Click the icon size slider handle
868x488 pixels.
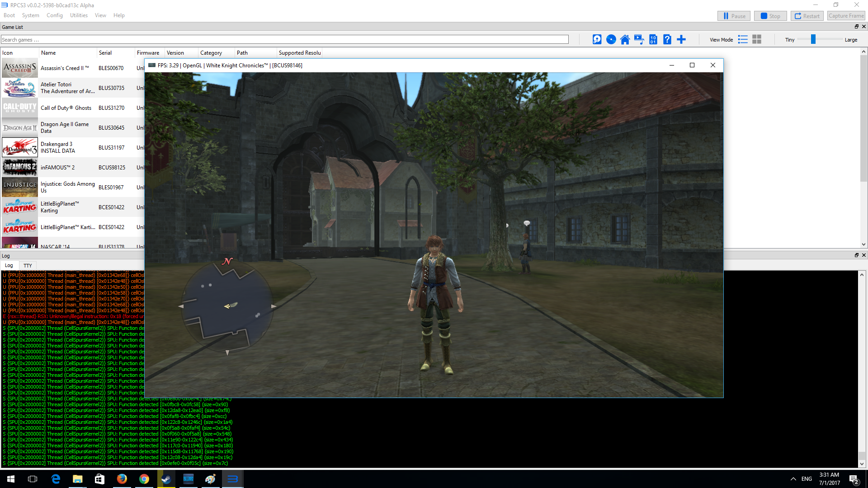pyautogui.click(x=813, y=40)
